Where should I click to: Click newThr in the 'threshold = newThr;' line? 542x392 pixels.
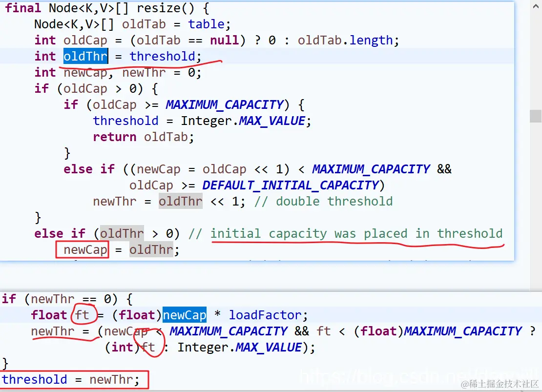(111, 380)
